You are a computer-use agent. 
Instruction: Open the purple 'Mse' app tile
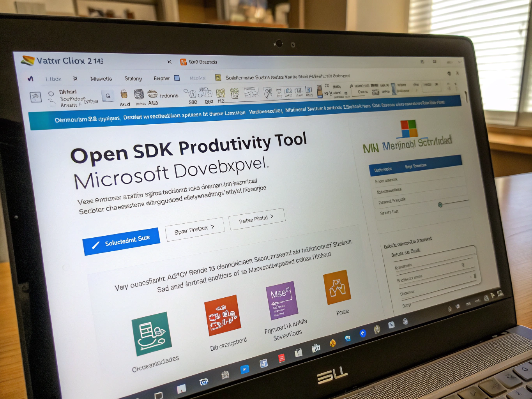click(x=282, y=300)
